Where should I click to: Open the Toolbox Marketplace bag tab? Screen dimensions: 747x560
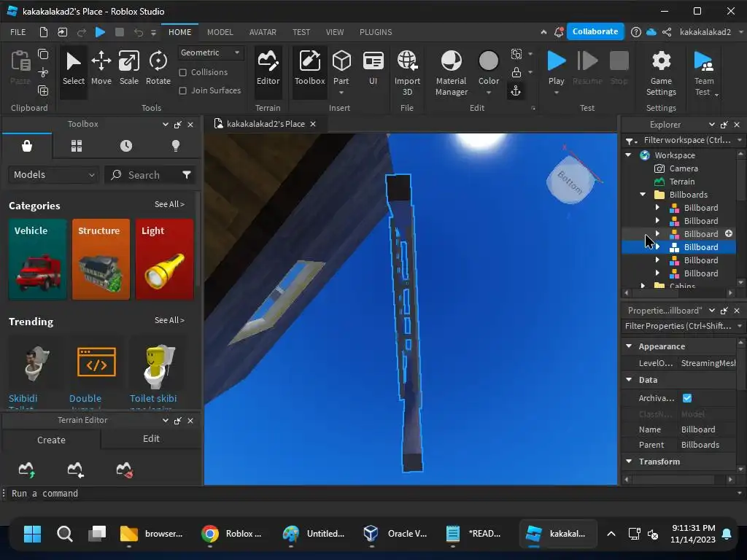27,146
